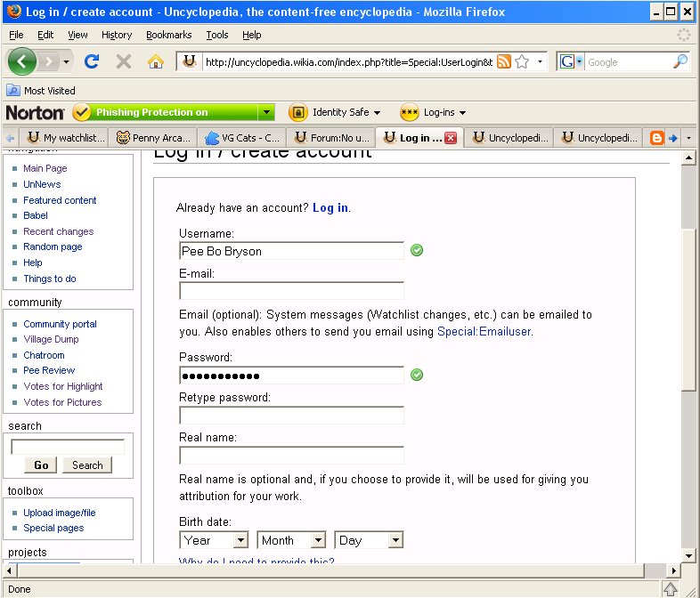Open the Pee Review link
This screenshot has height=598, width=700.
point(49,370)
